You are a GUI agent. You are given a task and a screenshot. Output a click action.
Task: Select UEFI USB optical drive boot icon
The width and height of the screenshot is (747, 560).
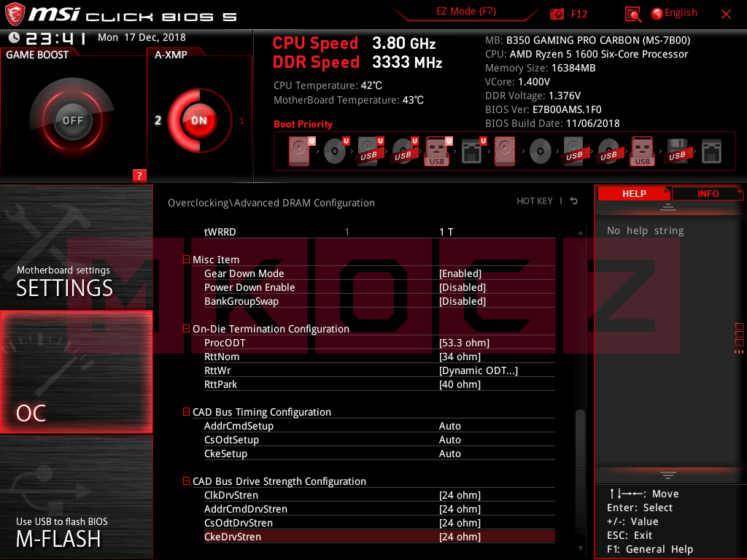coord(404,152)
